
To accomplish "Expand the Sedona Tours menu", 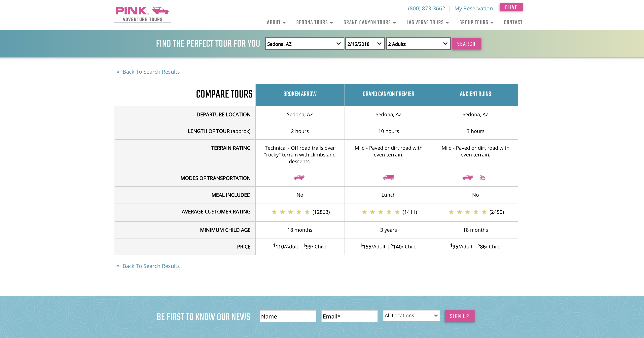I will (x=314, y=22).
